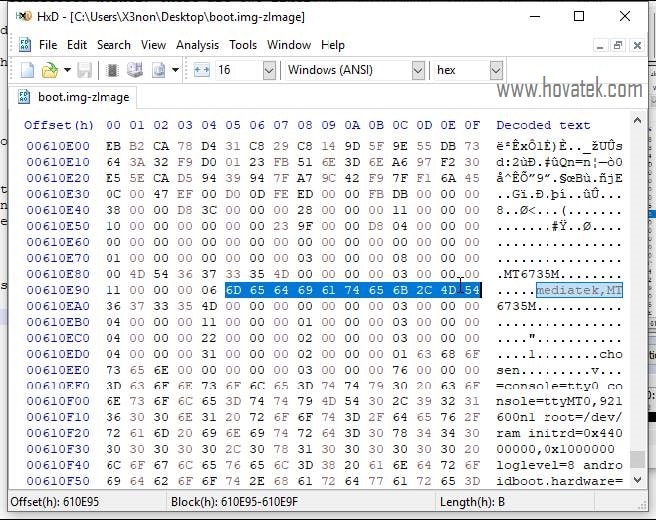Click the highlighted mediatek,MT decoded text
This screenshot has height=520, width=656.
click(579, 290)
